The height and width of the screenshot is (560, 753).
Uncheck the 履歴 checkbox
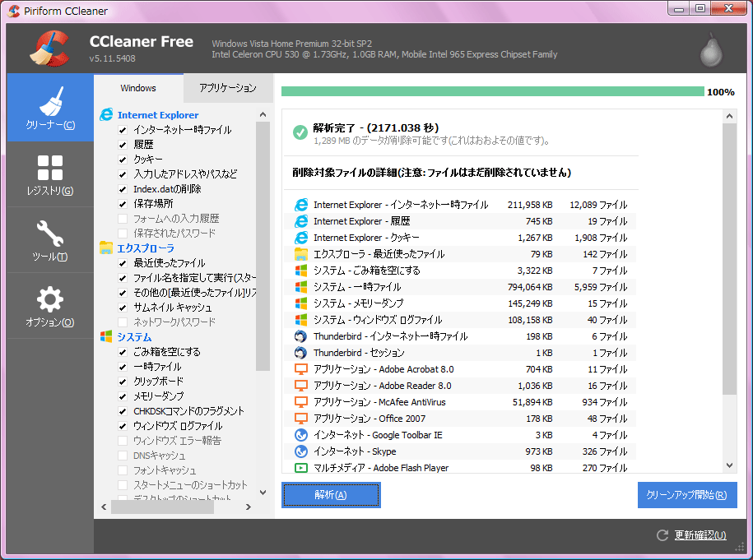[123, 145]
